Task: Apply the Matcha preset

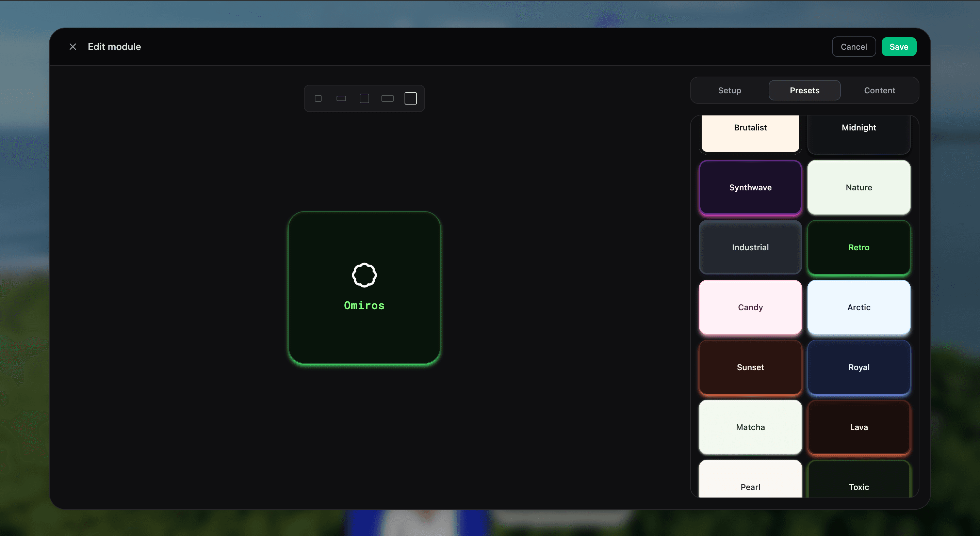Action: [750, 427]
